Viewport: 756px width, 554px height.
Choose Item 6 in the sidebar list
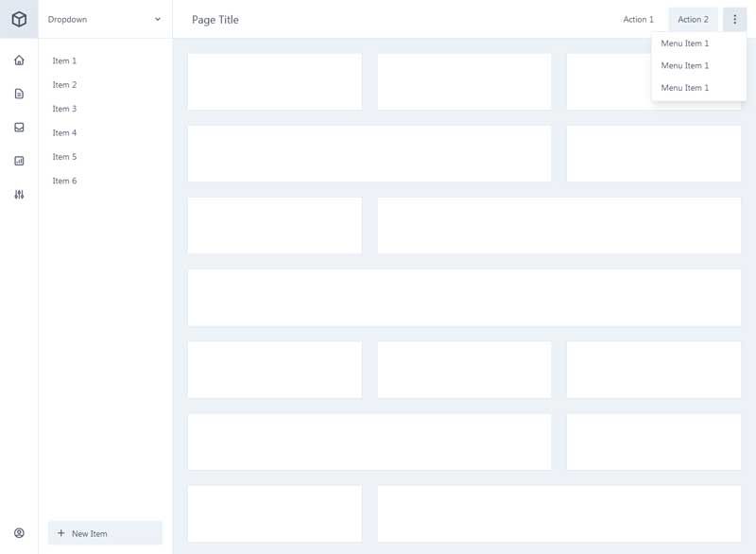(x=65, y=181)
